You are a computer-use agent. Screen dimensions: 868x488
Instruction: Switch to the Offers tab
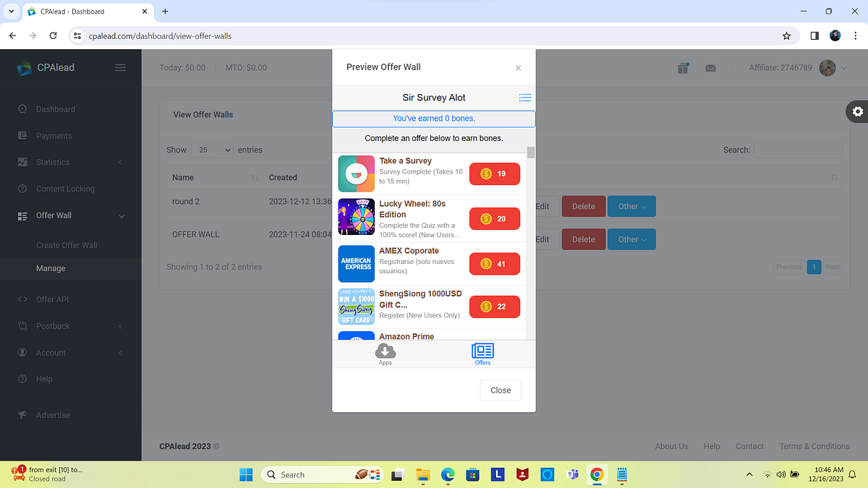[482, 354]
